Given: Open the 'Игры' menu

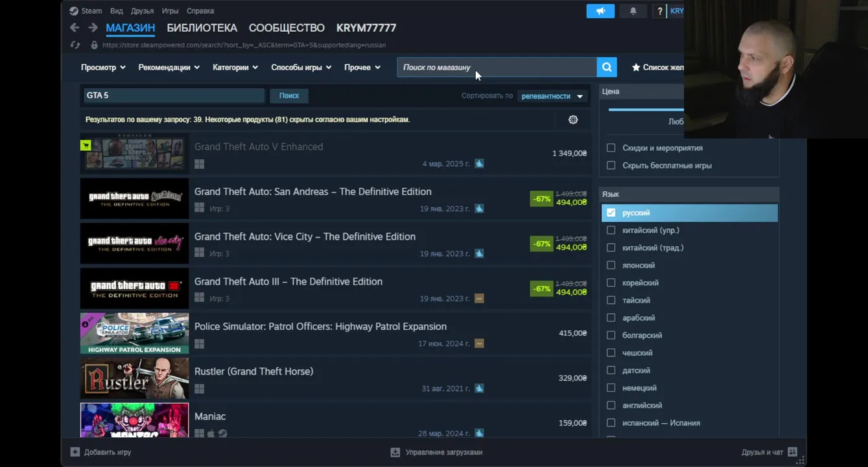Looking at the screenshot, I should (170, 11).
